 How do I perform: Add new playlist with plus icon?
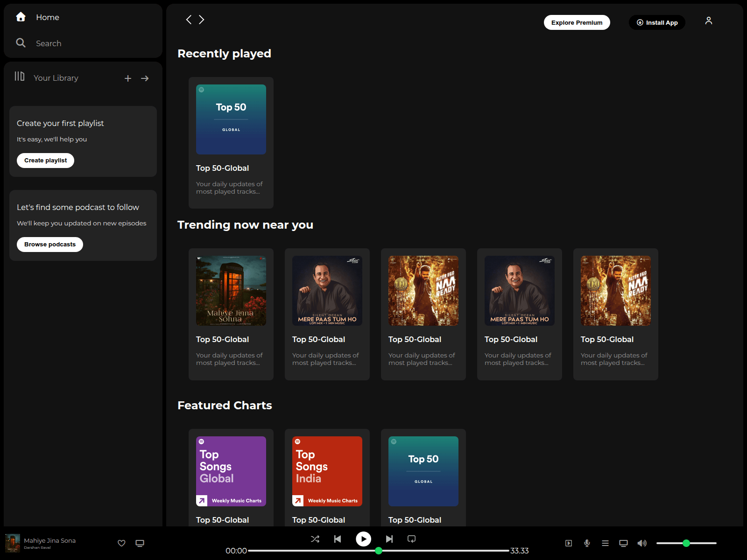click(128, 78)
